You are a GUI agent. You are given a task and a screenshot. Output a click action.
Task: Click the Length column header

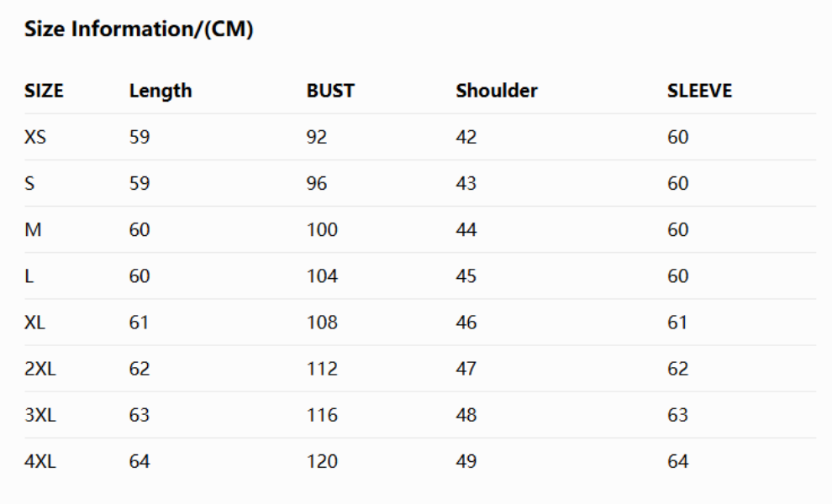(x=161, y=91)
